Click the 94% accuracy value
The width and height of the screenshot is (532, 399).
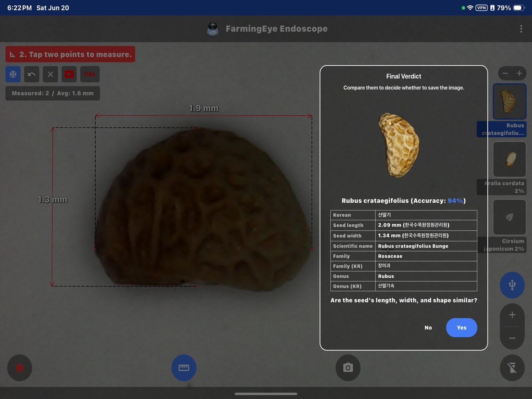(455, 201)
